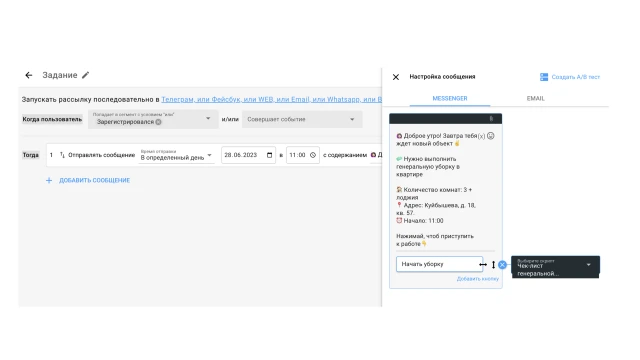
Task: Open the В определенный день dropdown
Action: [x=176, y=155]
